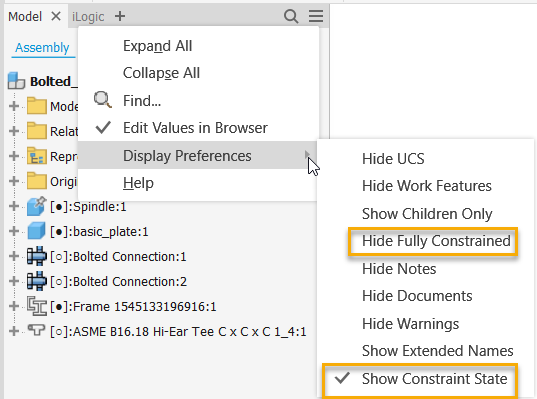Expand the Bolted Connection:2 tree node
Viewport: 537px width, 399px height.
click(14, 281)
